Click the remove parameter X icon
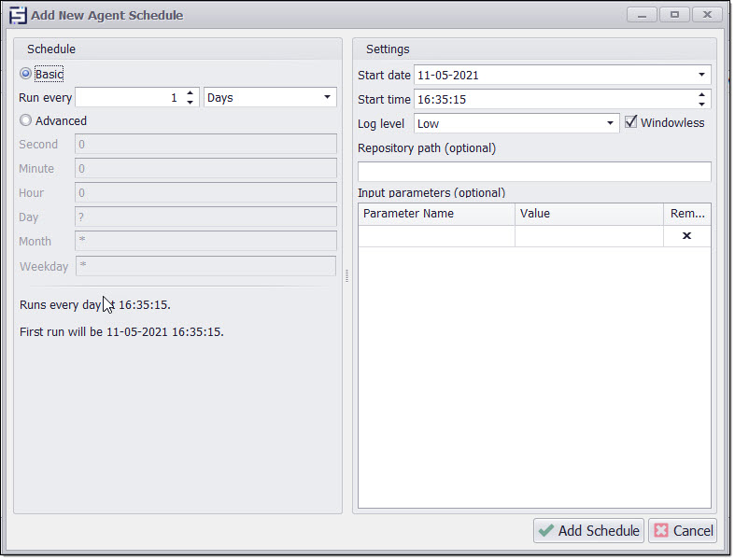The width and height of the screenshot is (735, 560). [x=686, y=236]
